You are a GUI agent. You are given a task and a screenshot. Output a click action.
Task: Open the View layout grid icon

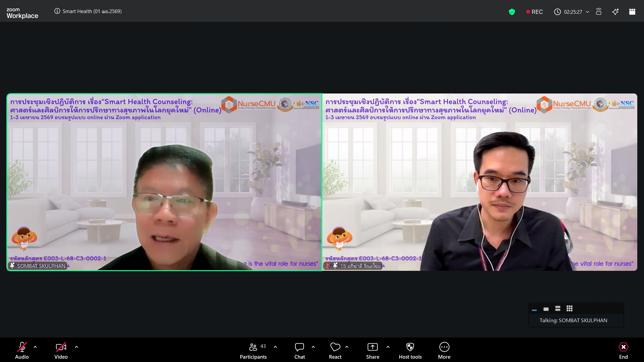632,12
